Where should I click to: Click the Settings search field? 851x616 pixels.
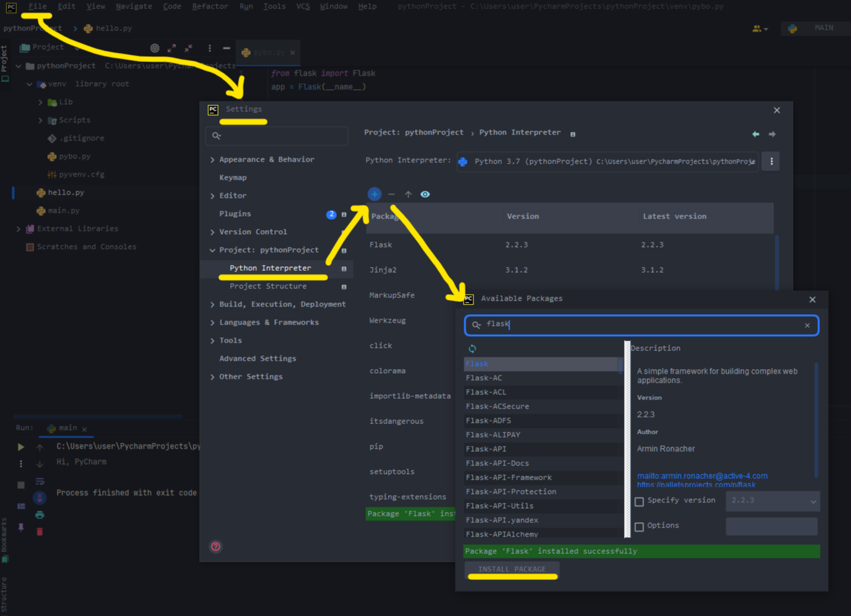[277, 136]
